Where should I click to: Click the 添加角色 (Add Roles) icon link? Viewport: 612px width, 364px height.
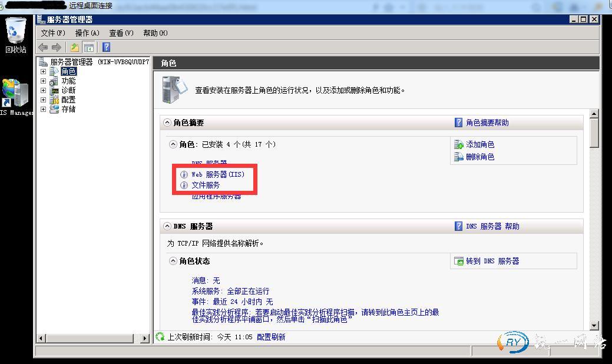point(479,144)
